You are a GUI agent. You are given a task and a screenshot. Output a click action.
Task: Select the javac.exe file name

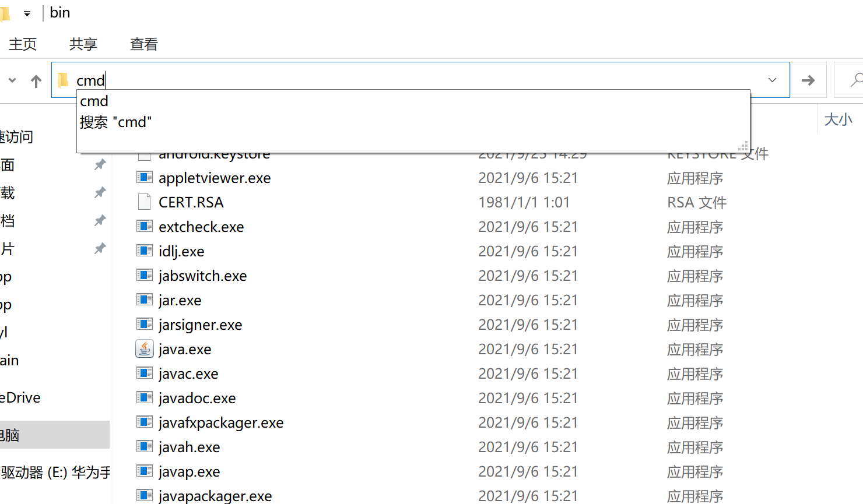tap(188, 374)
